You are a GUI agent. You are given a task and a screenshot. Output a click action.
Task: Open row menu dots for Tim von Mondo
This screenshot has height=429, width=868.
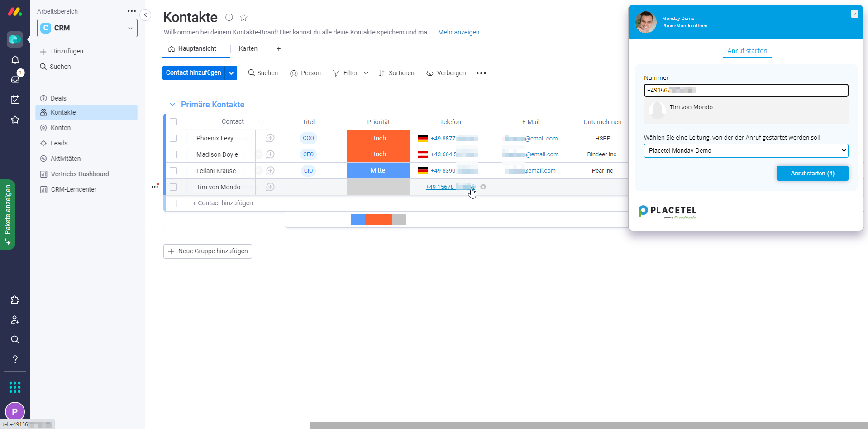pyautogui.click(x=155, y=187)
